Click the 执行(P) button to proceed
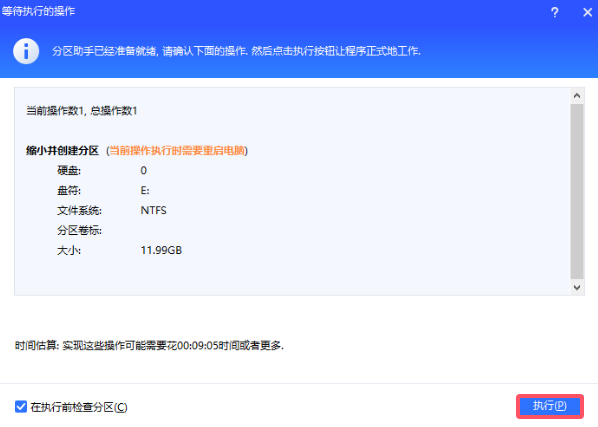This screenshot has height=427, width=598. [550, 406]
